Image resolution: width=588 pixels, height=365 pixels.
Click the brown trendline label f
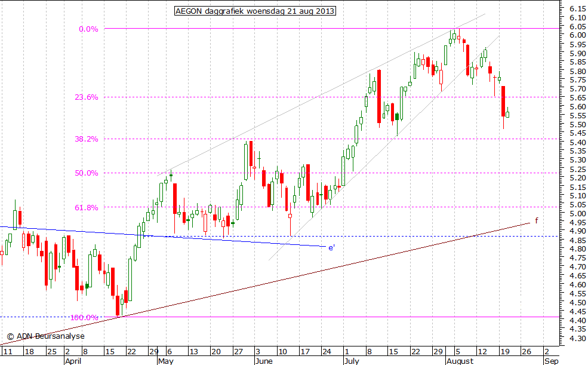coord(536,220)
